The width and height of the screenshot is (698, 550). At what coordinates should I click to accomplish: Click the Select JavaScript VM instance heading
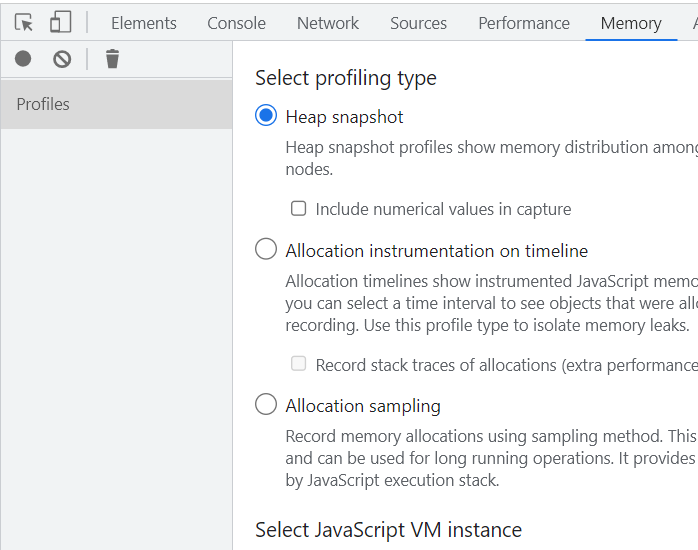click(x=388, y=530)
